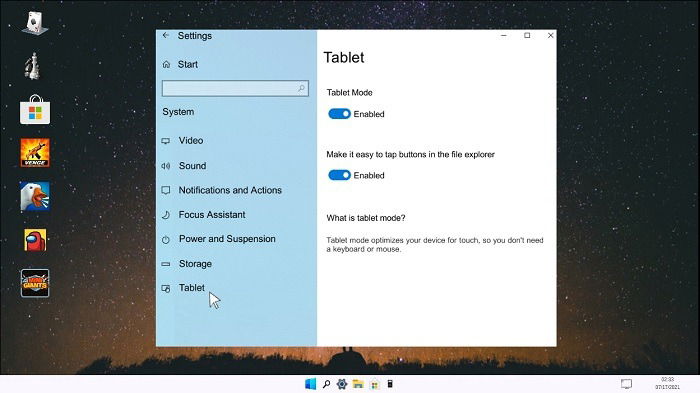Open taskbar search magnifier
The height and width of the screenshot is (393, 700).
(x=326, y=384)
